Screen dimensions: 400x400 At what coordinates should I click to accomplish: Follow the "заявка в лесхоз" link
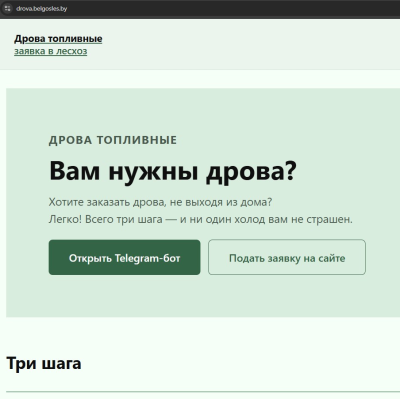tap(51, 51)
